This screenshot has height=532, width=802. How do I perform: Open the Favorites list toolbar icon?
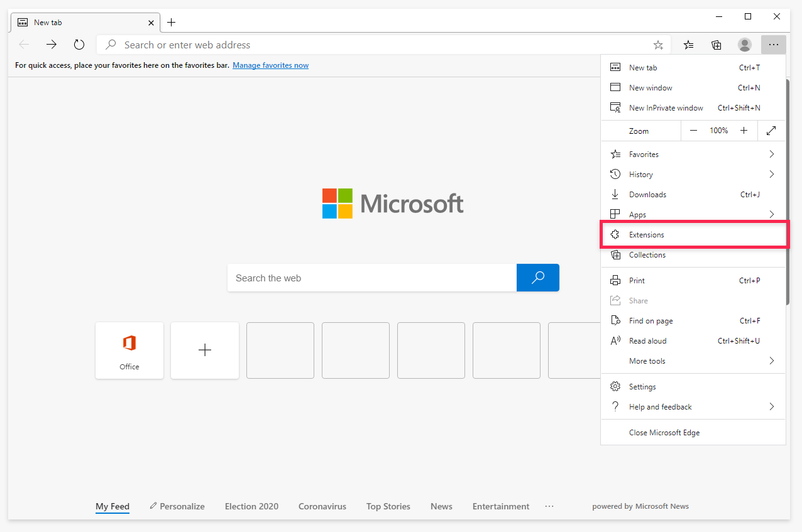689,45
